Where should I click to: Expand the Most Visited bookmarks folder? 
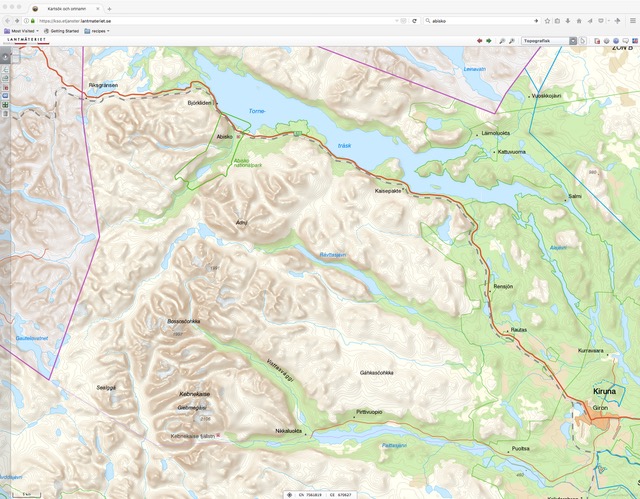pyautogui.click(x=23, y=31)
